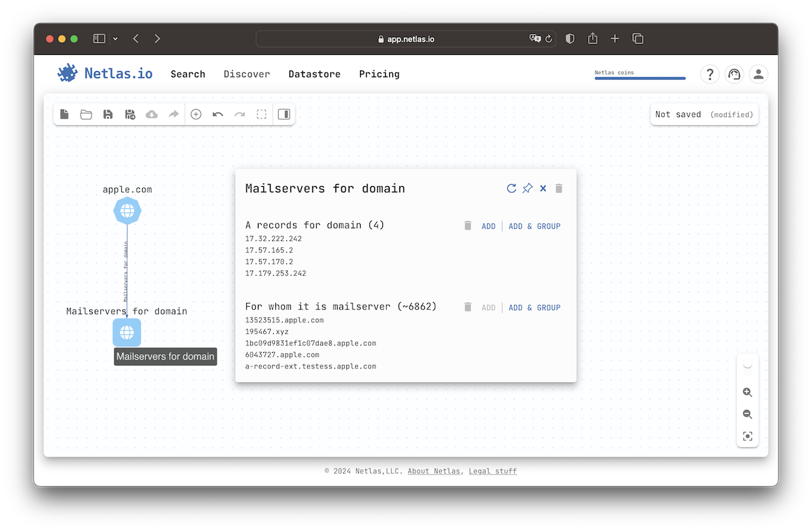Add a new node with plus icon
This screenshot has width=812, height=531.
(196, 114)
